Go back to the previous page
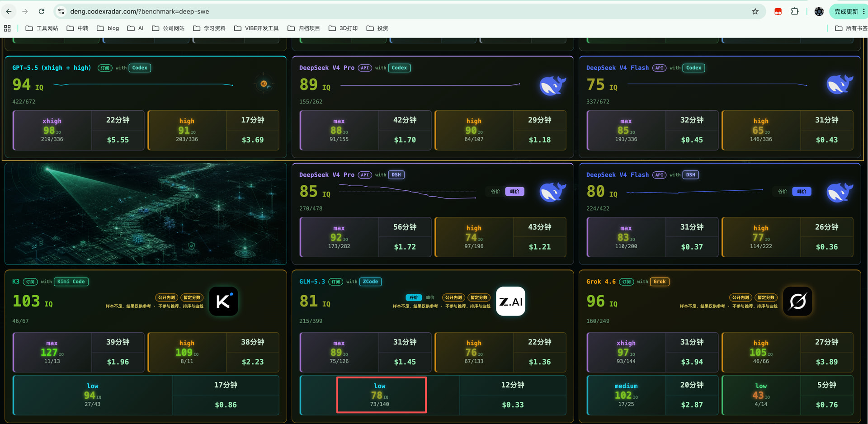Screen dimensions: 868x424 pyautogui.click(x=9, y=11)
